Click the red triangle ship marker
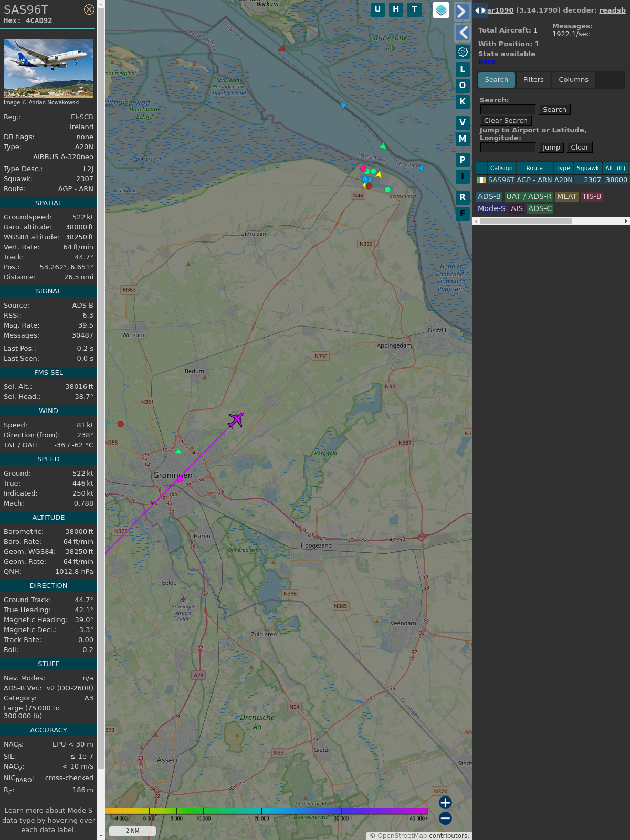 tap(281, 48)
